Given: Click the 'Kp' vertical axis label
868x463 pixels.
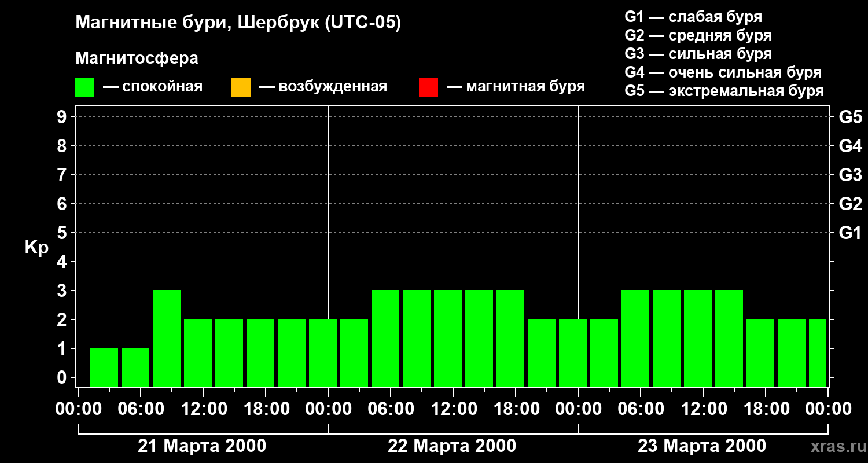Looking at the screenshot, I should click(x=36, y=248).
